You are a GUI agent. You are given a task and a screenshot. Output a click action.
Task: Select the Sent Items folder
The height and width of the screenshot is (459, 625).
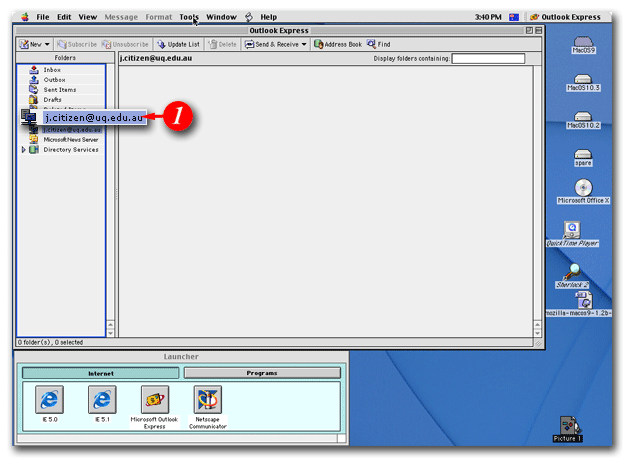click(x=59, y=90)
